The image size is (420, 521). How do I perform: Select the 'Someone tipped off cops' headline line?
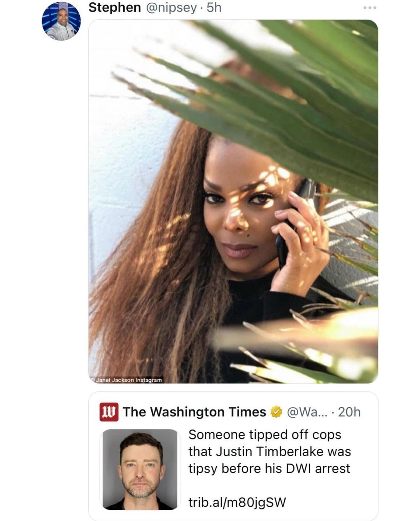pyautogui.click(x=265, y=434)
